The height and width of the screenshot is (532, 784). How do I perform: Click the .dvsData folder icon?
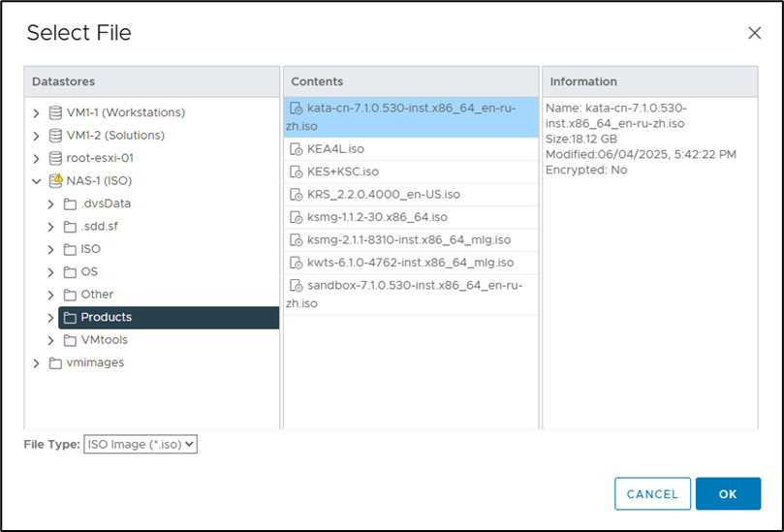70,204
